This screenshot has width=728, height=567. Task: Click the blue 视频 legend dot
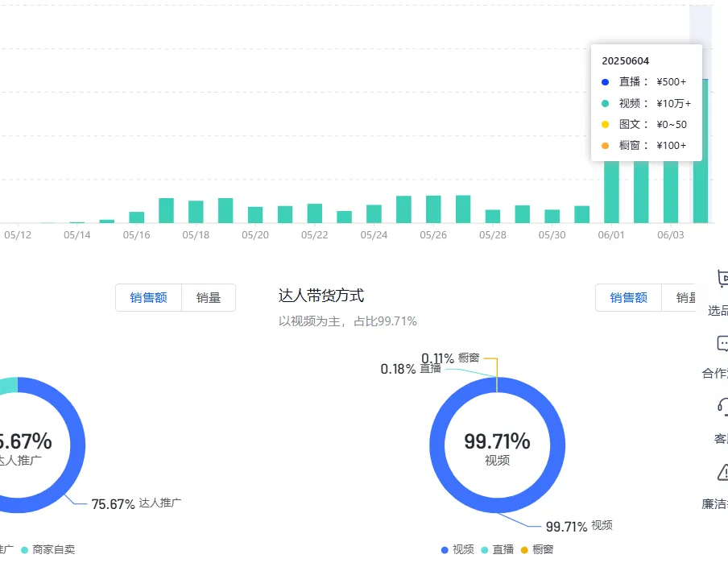coord(444,549)
